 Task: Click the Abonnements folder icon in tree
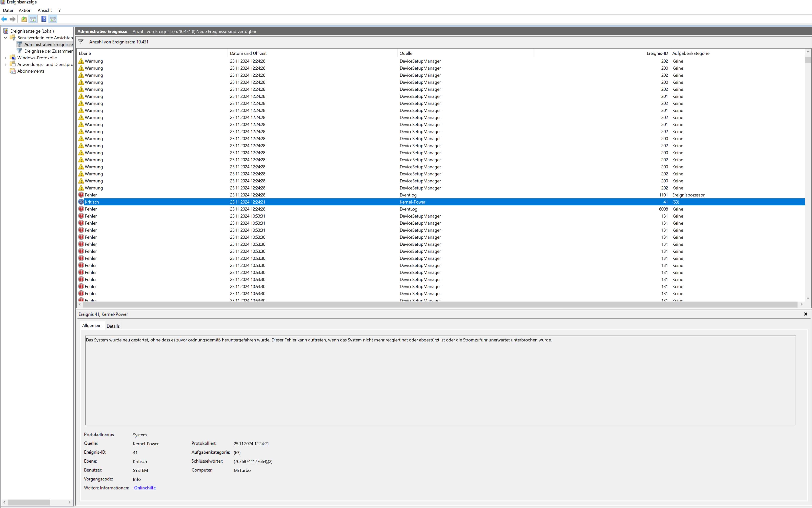(x=13, y=71)
